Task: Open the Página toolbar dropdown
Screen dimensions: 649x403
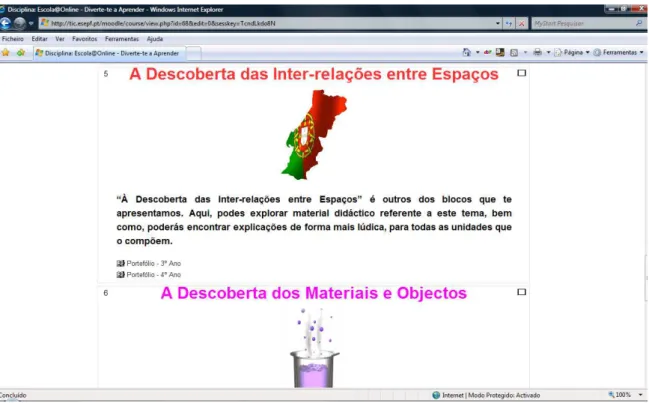Action: pyautogui.click(x=572, y=53)
